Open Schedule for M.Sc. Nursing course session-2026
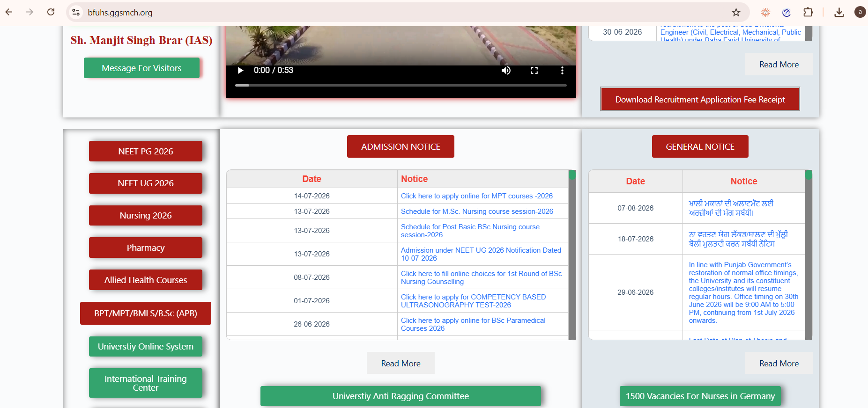The width and height of the screenshot is (868, 408). point(477,211)
